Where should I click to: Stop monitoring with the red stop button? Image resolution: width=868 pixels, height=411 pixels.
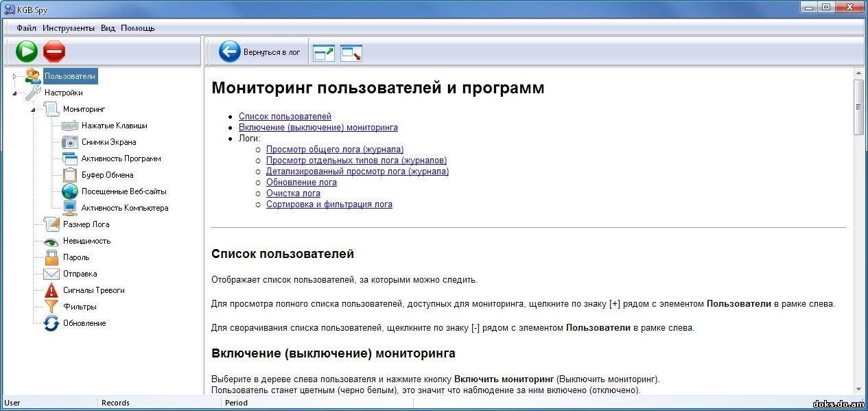coord(54,51)
